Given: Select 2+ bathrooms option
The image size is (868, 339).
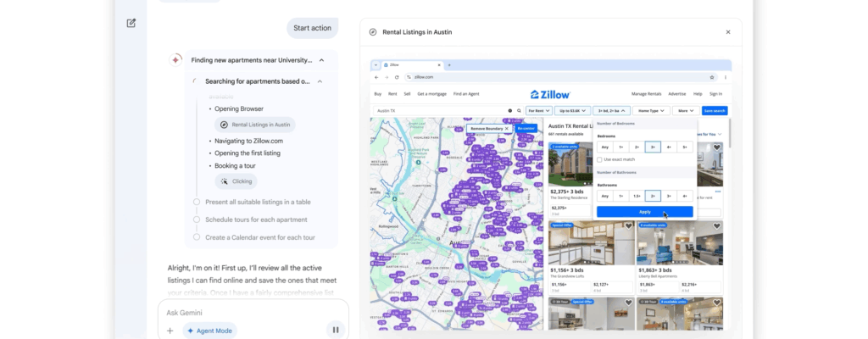Looking at the screenshot, I should point(653,196).
